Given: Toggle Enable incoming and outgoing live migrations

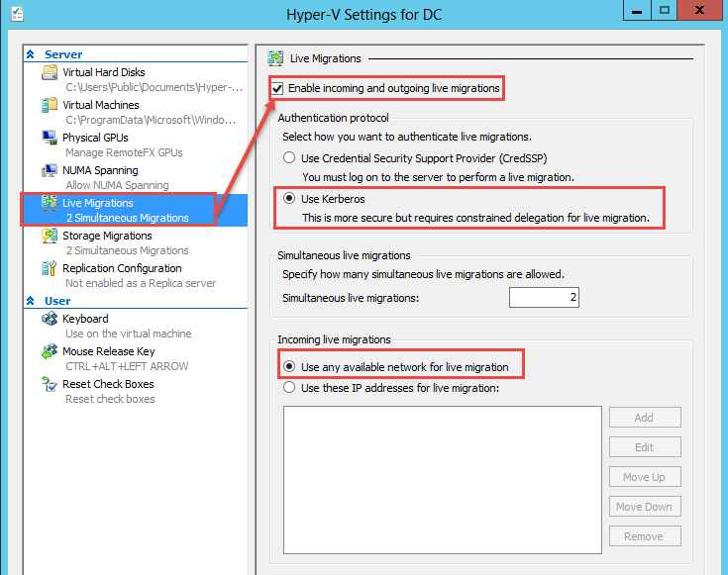Looking at the screenshot, I should click(x=277, y=88).
